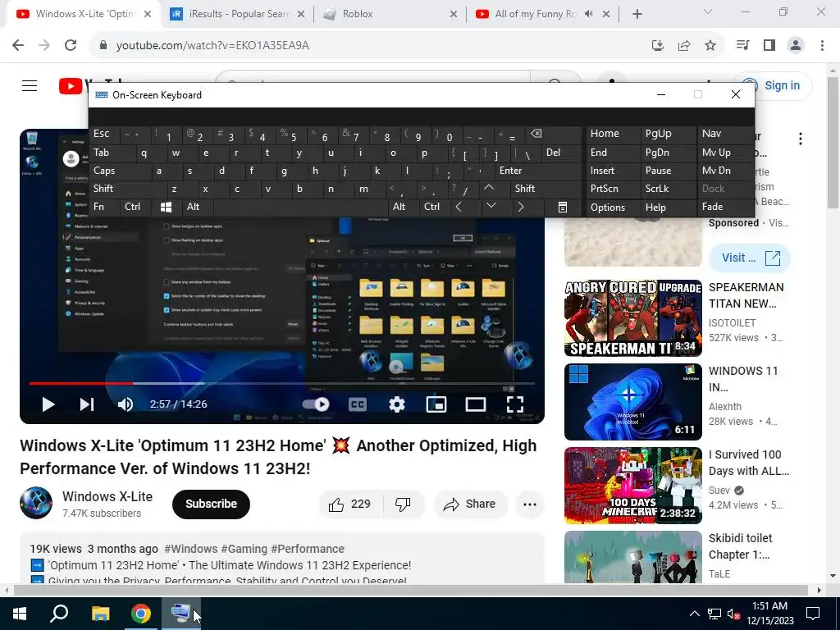Go to YouTube home logo
This screenshot has height=630, width=840.
[x=71, y=85]
